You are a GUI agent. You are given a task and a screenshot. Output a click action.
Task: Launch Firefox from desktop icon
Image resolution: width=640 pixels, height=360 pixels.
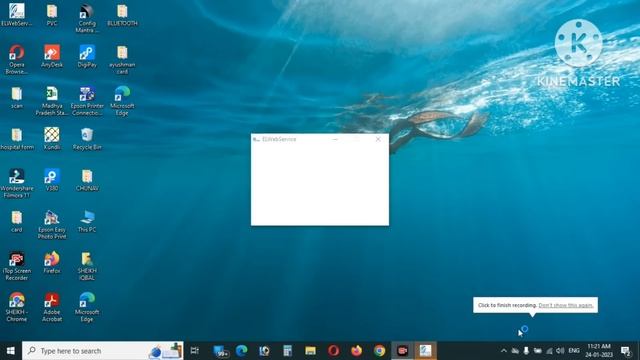click(52, 263)
